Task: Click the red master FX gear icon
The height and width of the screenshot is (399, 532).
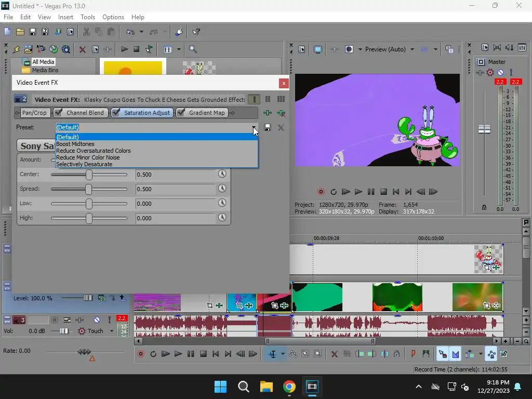Action: [x=490, y=72]
